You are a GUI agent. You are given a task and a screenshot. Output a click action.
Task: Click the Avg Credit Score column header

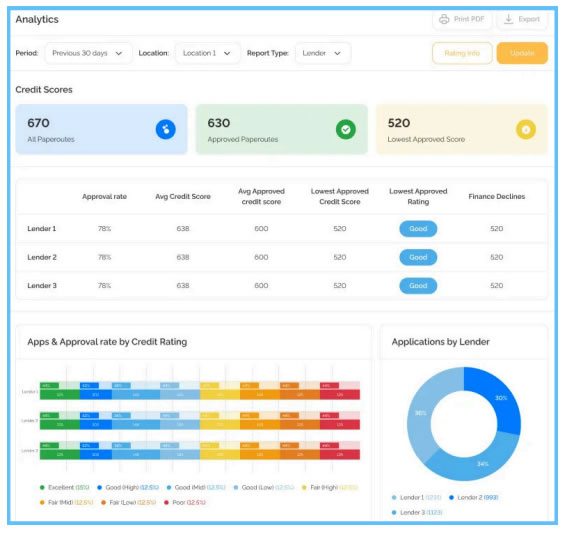click(x=183, y=196)
